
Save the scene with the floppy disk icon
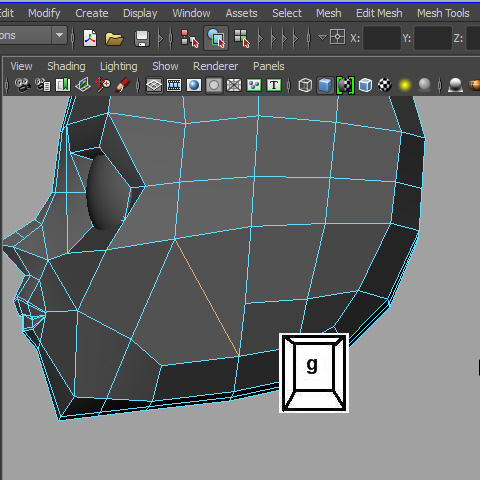click(x=142, y=38)
